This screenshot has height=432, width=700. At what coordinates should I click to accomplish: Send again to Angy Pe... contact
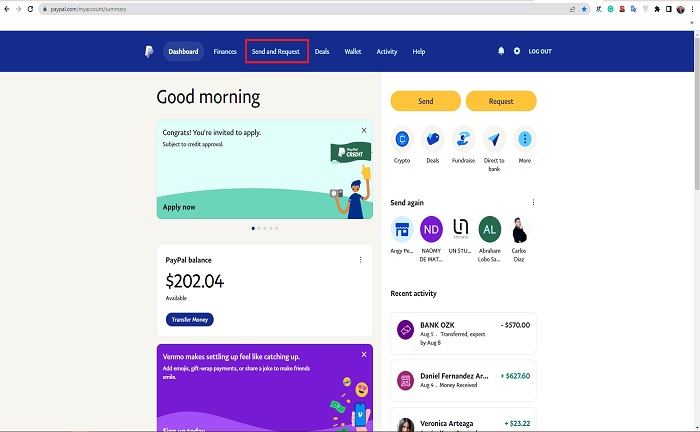pos(402,229)
